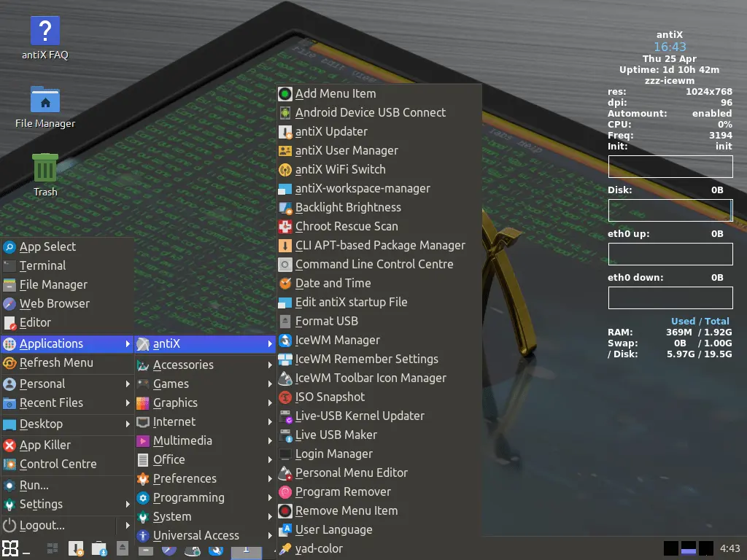Open File Manager desktop icon
747x560 pixels.
click(45, 106)
